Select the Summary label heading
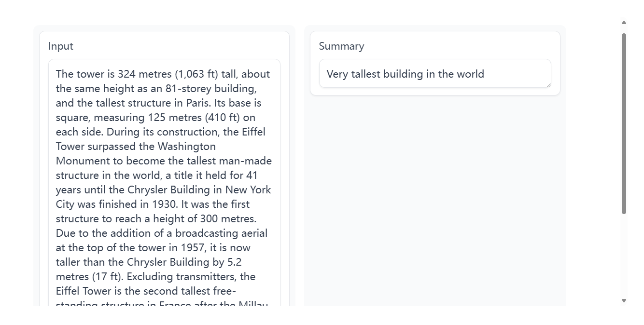 (342, 46)
